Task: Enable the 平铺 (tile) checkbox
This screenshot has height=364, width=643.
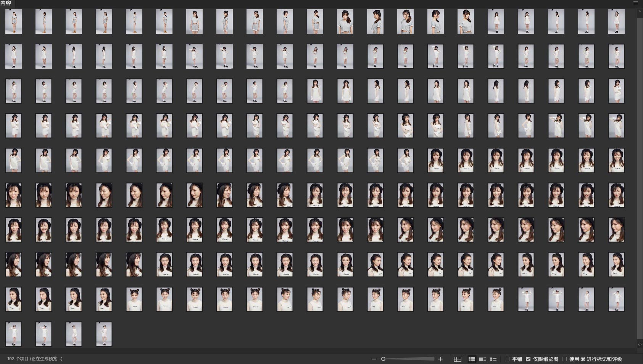Action: (507, 359)
